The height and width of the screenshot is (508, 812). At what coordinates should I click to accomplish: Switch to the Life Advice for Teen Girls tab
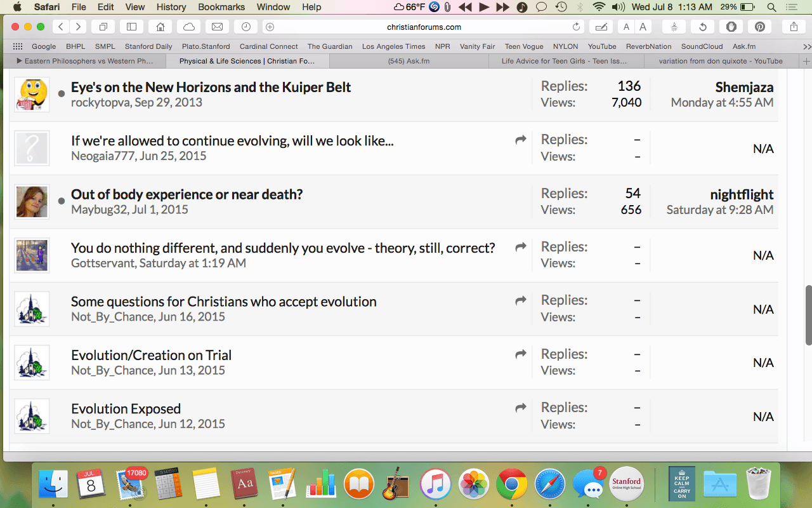coord(564,61)
